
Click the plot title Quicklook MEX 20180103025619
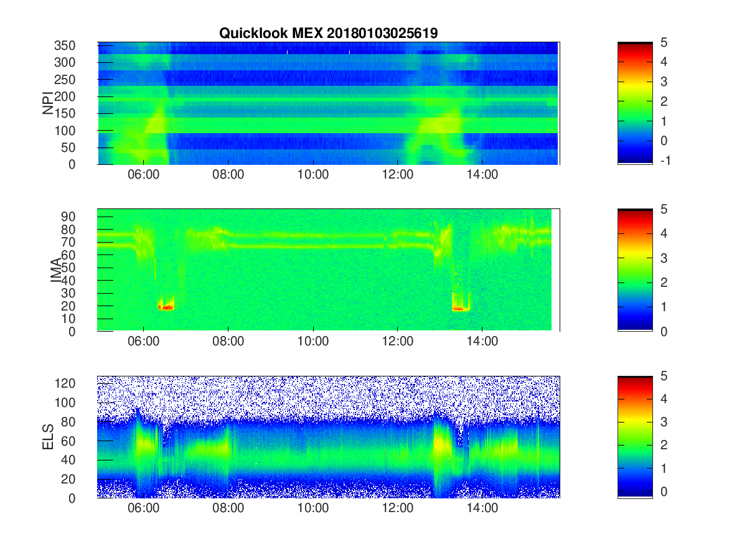[x=328, y=34]
